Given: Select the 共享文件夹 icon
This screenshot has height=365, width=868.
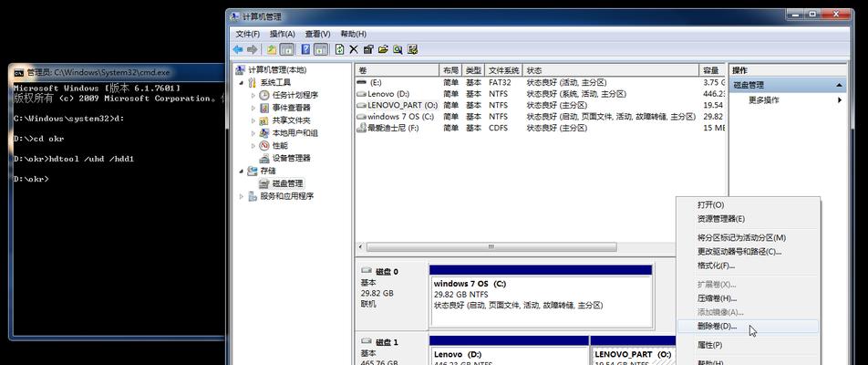Looking at the screenshot, I should tap(264, 120).
